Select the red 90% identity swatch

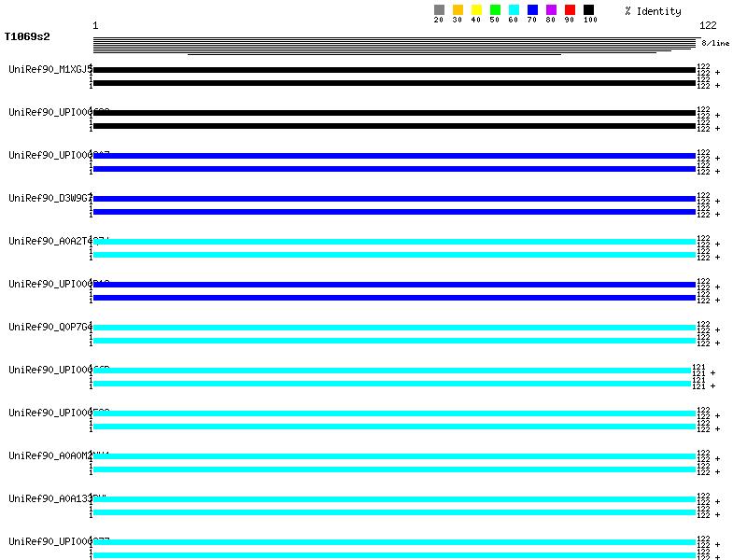[570, 10]
